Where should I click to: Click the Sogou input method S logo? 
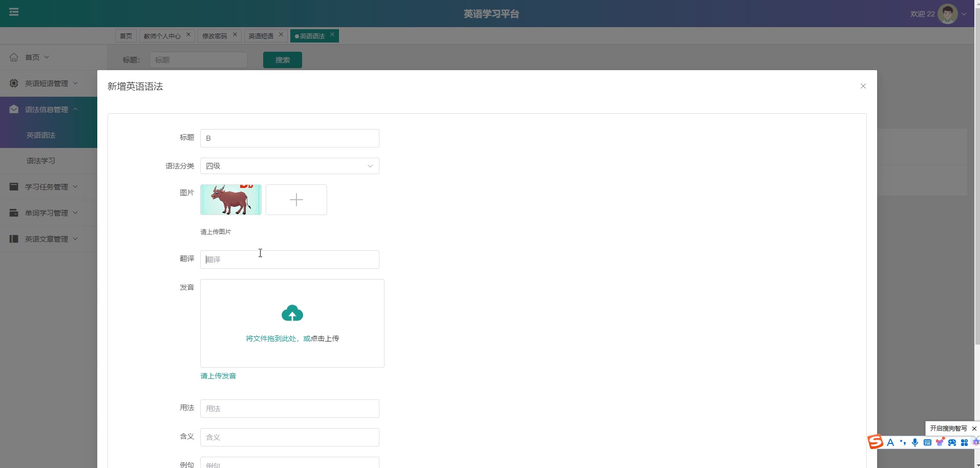pyautogui.click(x=875, y=442)
